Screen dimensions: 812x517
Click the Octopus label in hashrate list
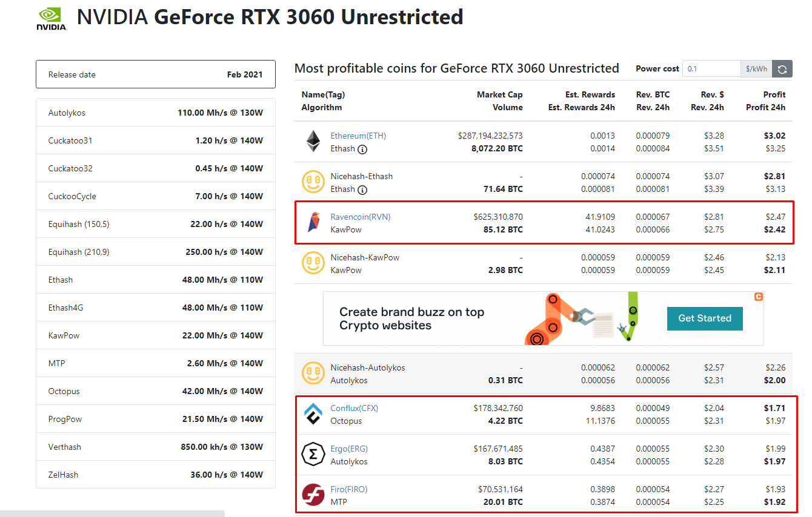point(64,391)
